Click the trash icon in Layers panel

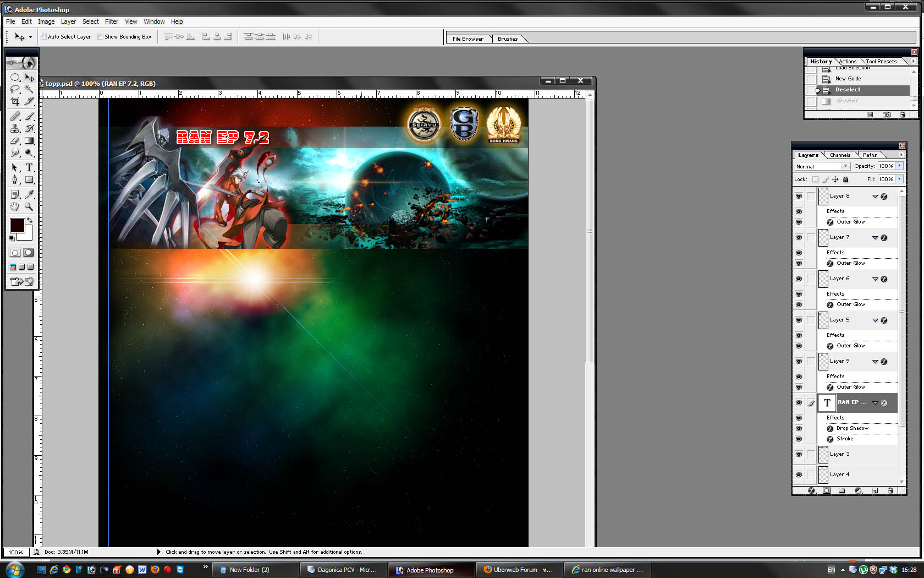coord(890,490)
